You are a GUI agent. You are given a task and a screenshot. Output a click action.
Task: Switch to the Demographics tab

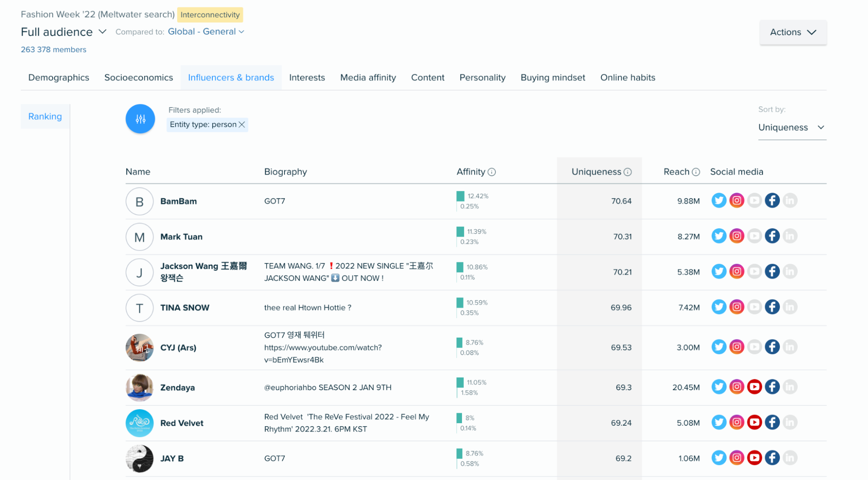tap(59, 77)
